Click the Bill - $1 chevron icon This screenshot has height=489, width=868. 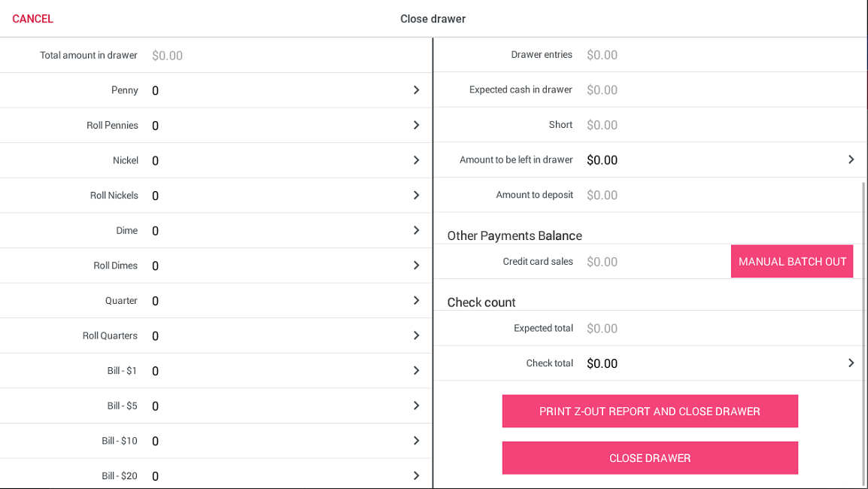(416, 371)
